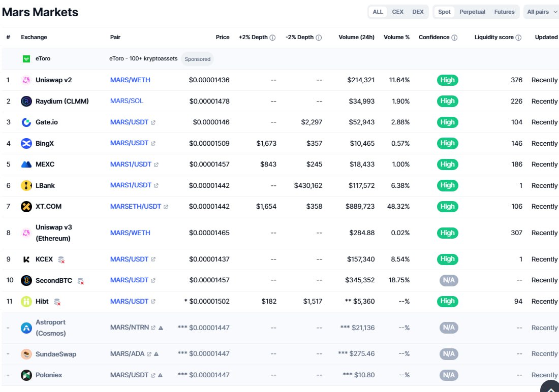The height and width of the screenshot is (392, 559).
Task: Open the MARSETH/USDT pair link
Action: 136,206
